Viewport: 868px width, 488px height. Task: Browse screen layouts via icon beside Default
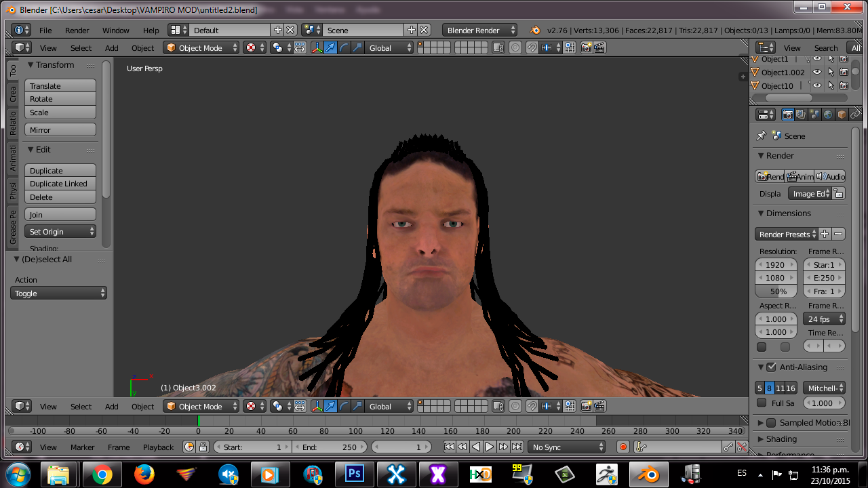tap(178, 30)
